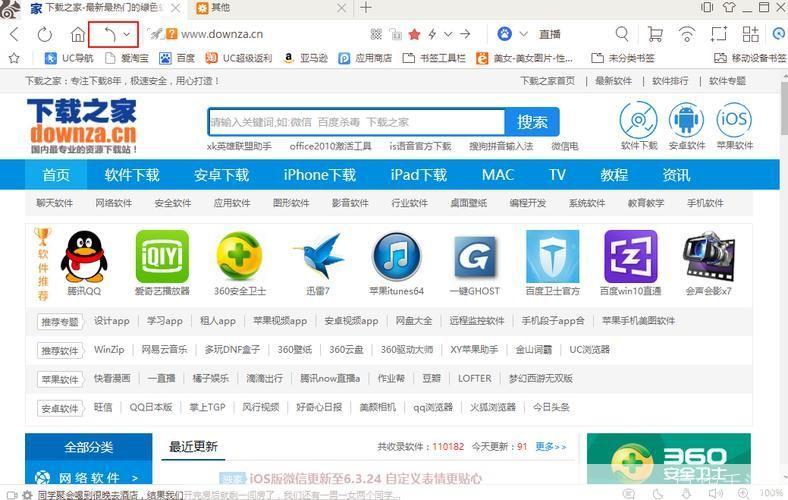This screenshot has height=500, width=788.
Task: Select the 首页 navigation tab
Action: 56,175
